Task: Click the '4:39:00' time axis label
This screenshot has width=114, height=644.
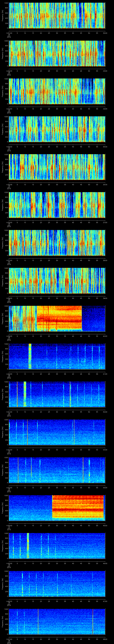Action: [x=9, y=336]
